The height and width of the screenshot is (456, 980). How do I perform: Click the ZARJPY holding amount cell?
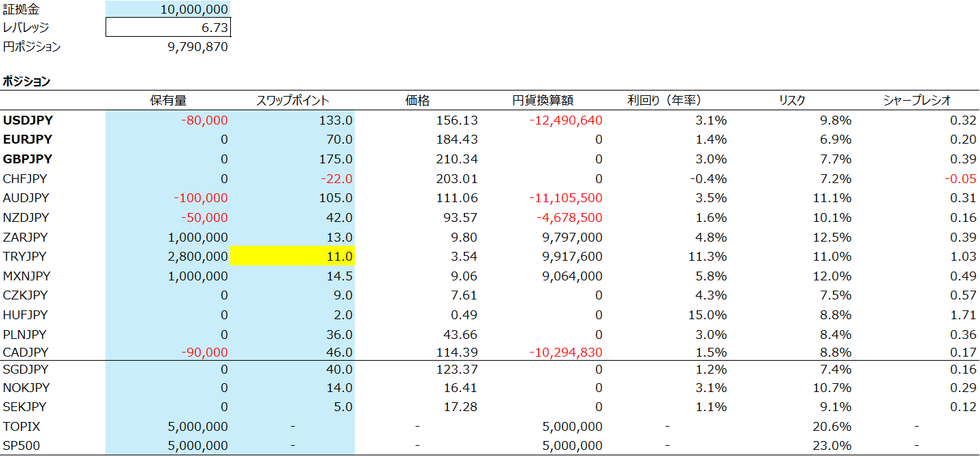(168, 238)
